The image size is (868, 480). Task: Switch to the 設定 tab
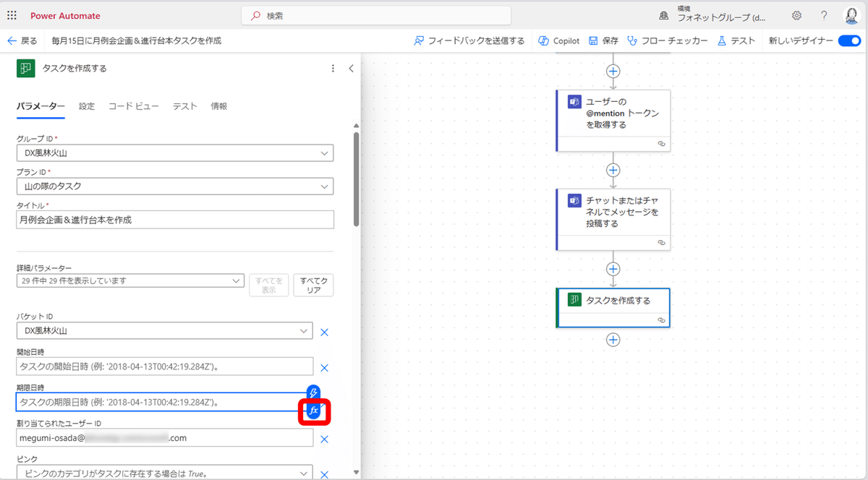(x=87, y=106)
